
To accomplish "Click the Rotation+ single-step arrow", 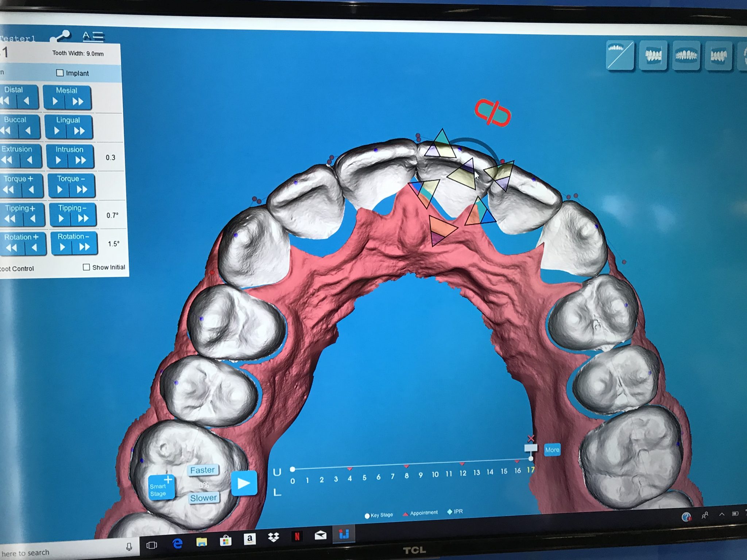I will point(34,248).
